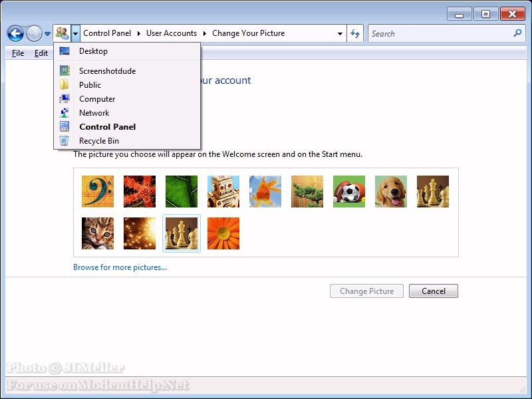Screen dimensions: 532x399
Task: Close the Change Your Picture window
Action: (512, 14)
